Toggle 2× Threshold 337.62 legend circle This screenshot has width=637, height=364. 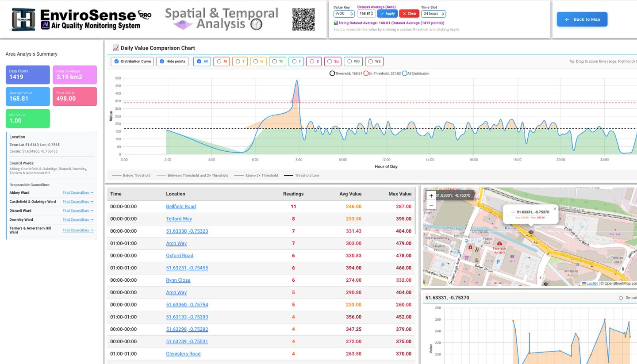point(366,73)
